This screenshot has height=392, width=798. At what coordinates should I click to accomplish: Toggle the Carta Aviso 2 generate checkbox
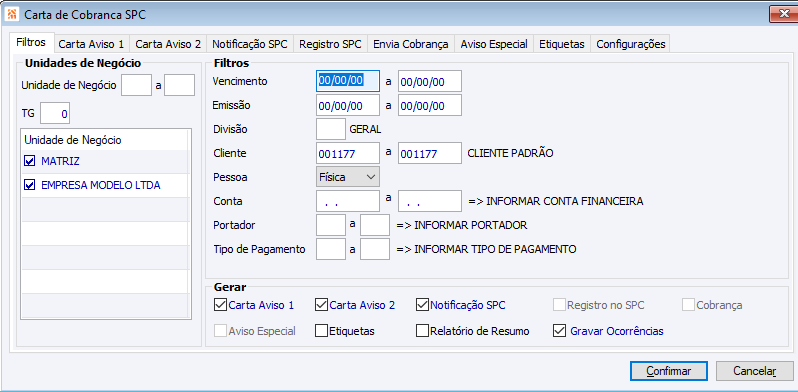321,305
